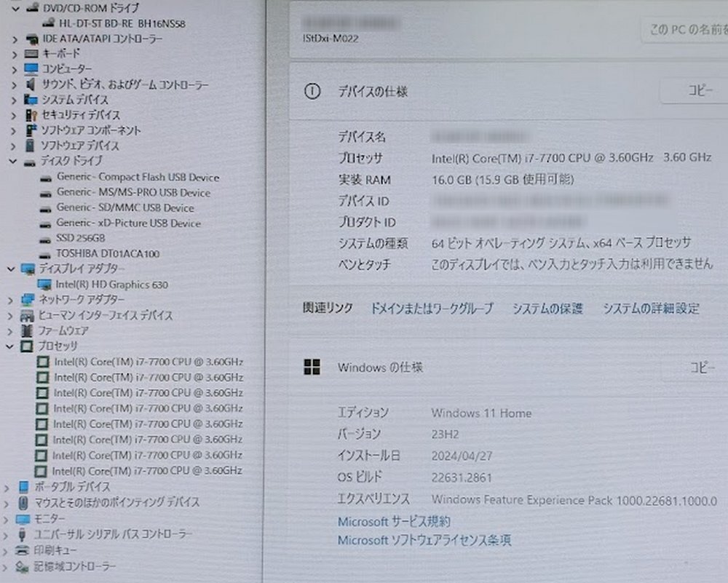Expand マウスとそのほかのポインティング デバイス chevron
This screenshot has height=583, width=728.
point(7,504)
